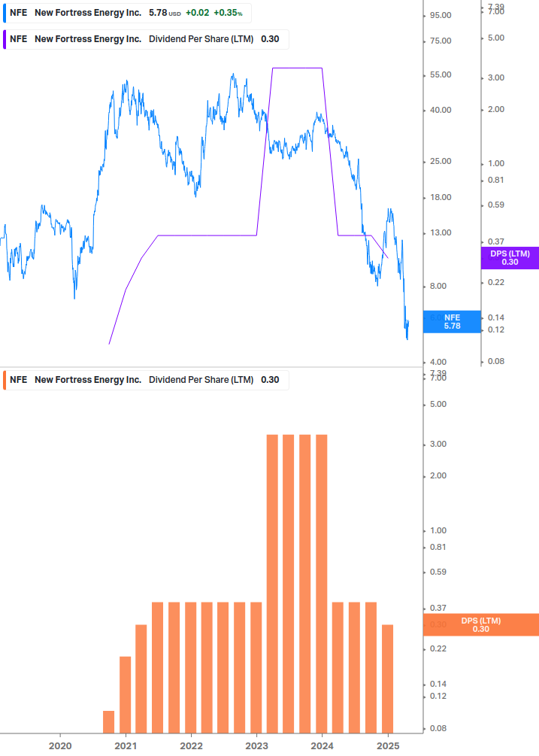Screen dimensions: 539x756
Task: Click the blue NFE 5.78 price tag
Action: (452, 322)
